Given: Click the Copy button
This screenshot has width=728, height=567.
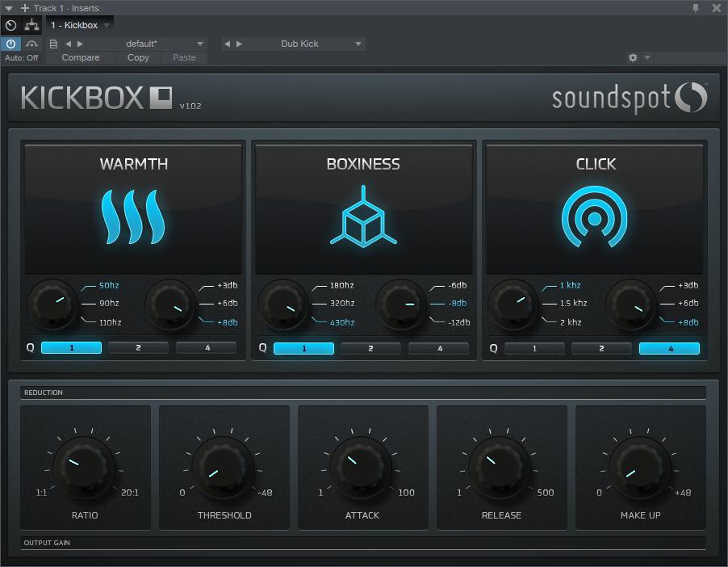Looking at the screenshot, I should [137, 57].
